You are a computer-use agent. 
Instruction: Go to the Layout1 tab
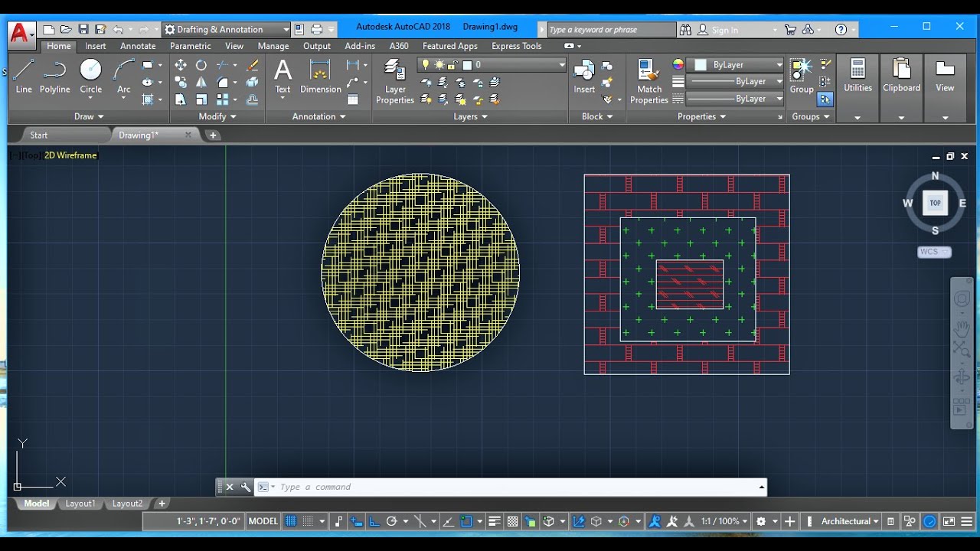(80, 504)
